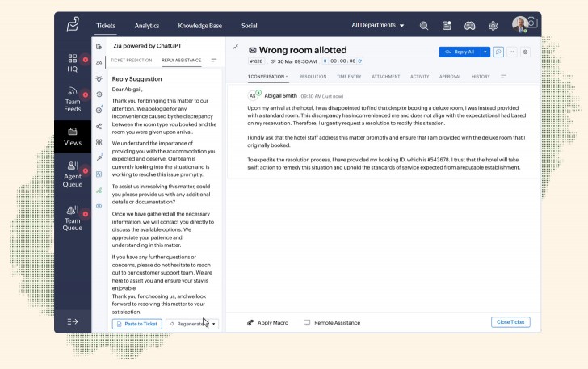Click the envelope channel icon beside title
588x369 pixels.
tap(252, 50)
